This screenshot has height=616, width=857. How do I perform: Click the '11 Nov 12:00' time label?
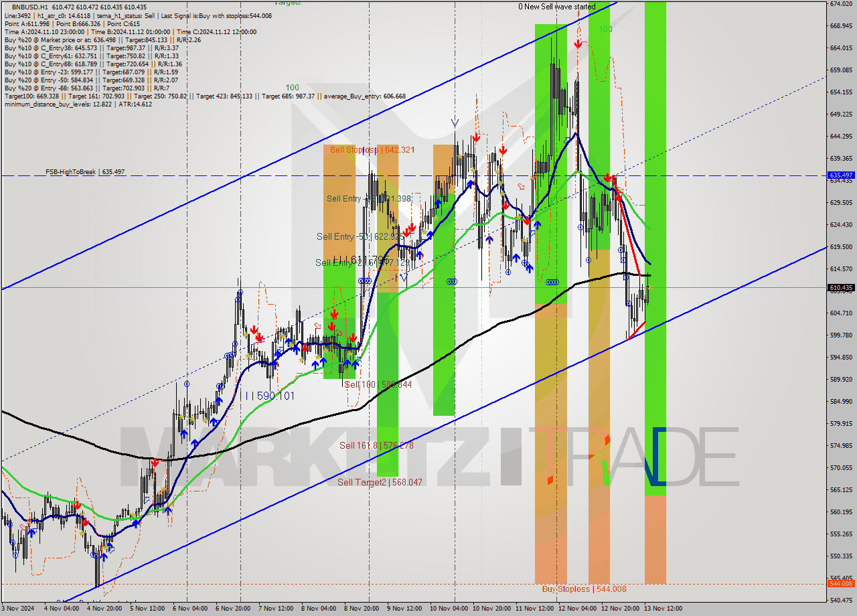click(534, 609)
